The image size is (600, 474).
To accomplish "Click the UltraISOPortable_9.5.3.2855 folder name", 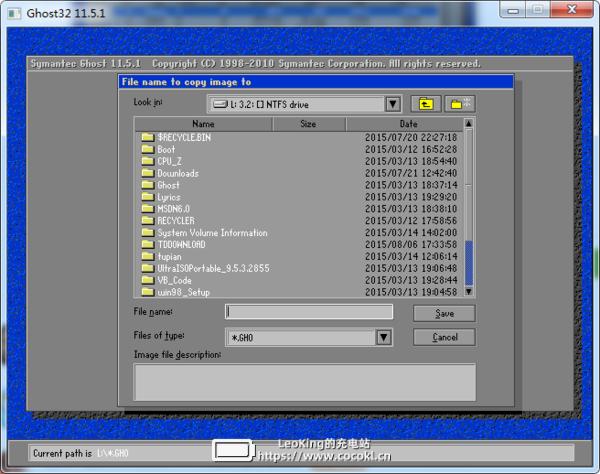I will point(213,268).
